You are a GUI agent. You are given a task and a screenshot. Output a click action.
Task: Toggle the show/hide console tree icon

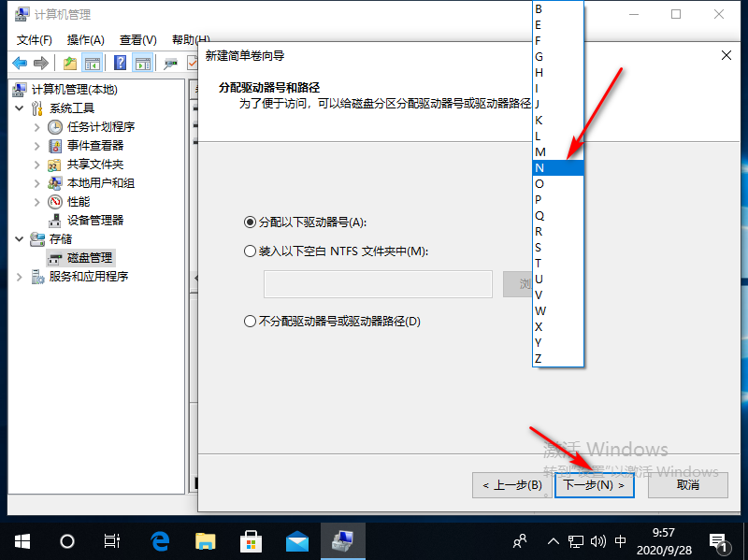coord(91,63)
